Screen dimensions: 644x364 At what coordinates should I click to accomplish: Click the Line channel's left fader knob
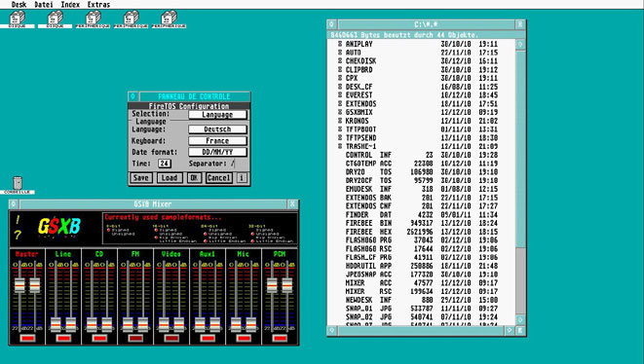pyautogui.click(x=56, y=324)
